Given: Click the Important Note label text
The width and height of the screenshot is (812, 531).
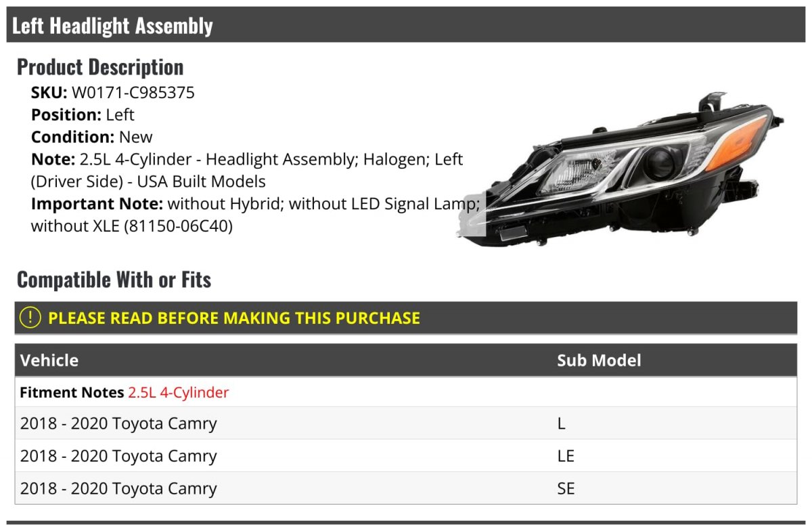Looking at the screenshot, I should pyautogui.click(x=97, y=204).
